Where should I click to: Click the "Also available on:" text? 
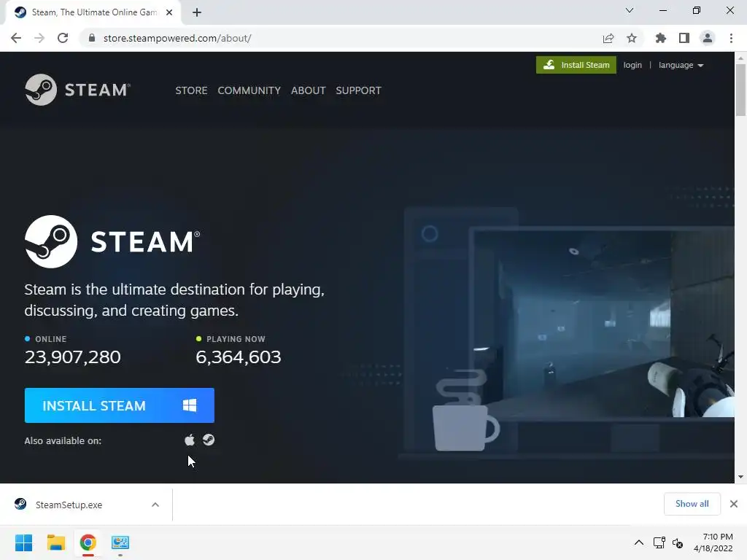63,440
